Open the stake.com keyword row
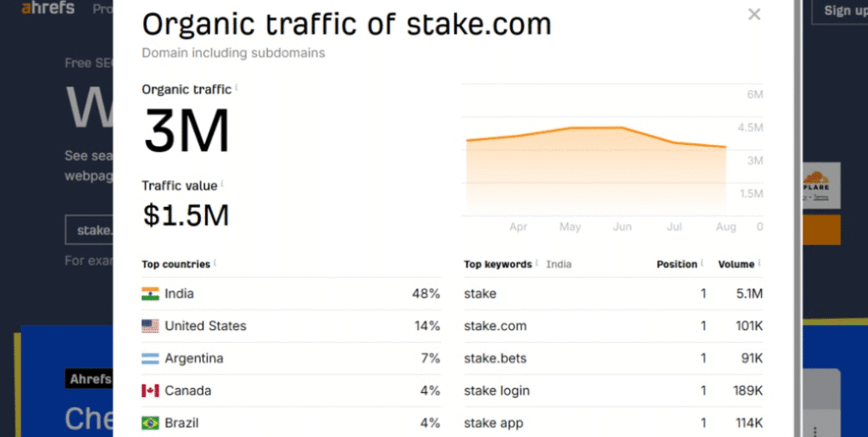Screen dimensions: 868x437 point(495,326)
